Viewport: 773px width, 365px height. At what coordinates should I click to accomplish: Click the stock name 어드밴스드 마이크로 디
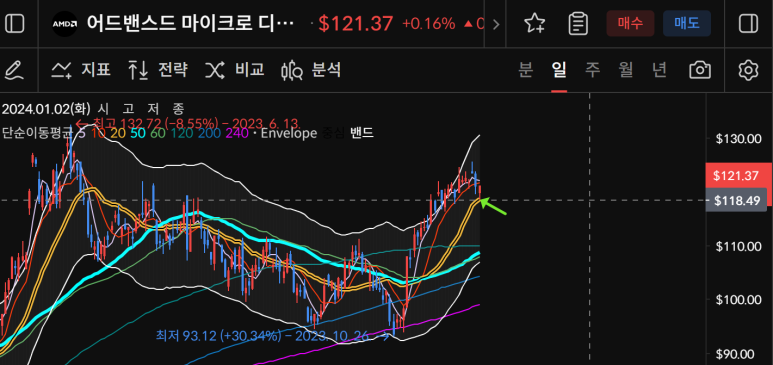coord(191,23)
